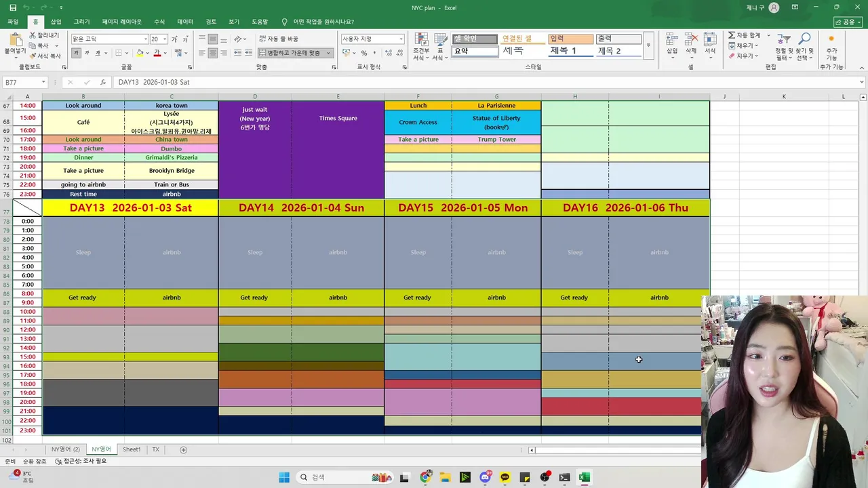Increase font size with the larger 가 icon
The width and height of the screenshot is (868, 488).
174,39
